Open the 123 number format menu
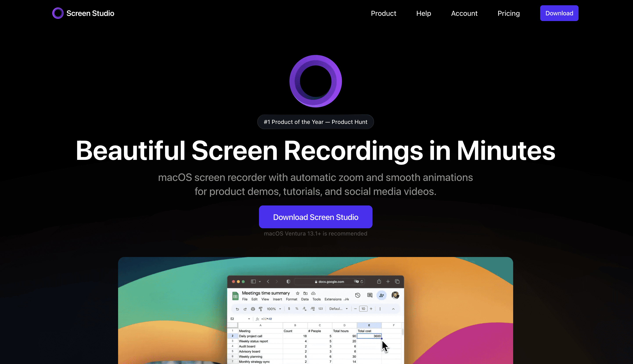This screenshot has width=633, height=364. point(320,309)
